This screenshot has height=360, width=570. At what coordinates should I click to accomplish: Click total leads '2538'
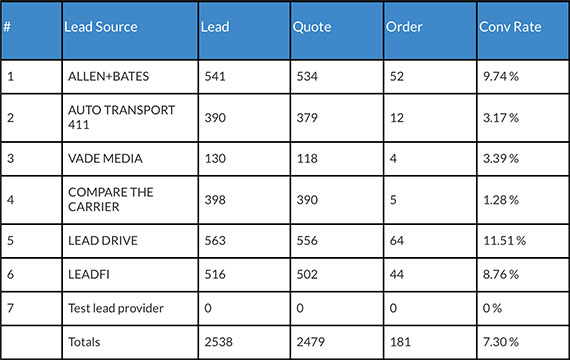tap(218, 342)
